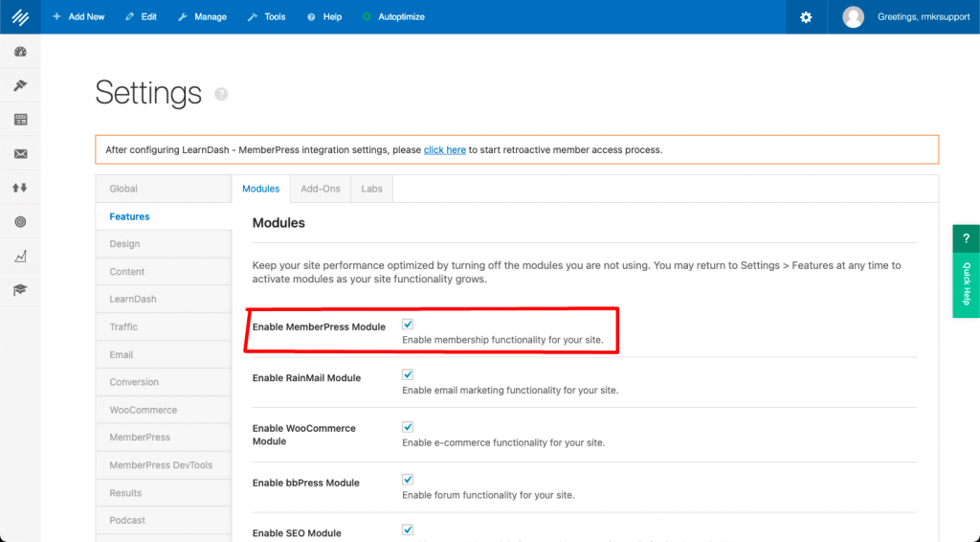Image resolution: width=980 pixels, height=542 pixels.
Task: Click the up-down arrows icon in sidebar
Action: [x=20, y=188]
